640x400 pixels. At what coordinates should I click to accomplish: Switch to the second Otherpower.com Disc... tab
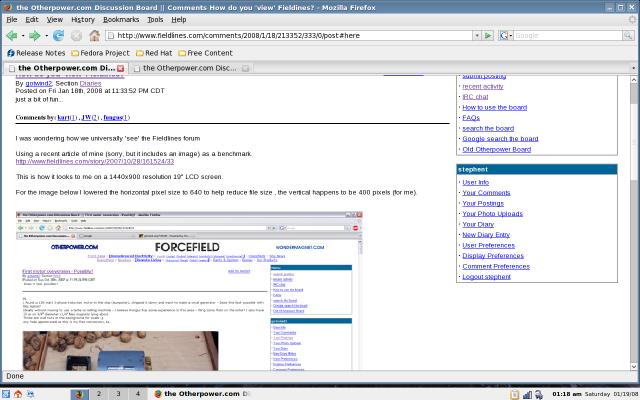point(190,68)
